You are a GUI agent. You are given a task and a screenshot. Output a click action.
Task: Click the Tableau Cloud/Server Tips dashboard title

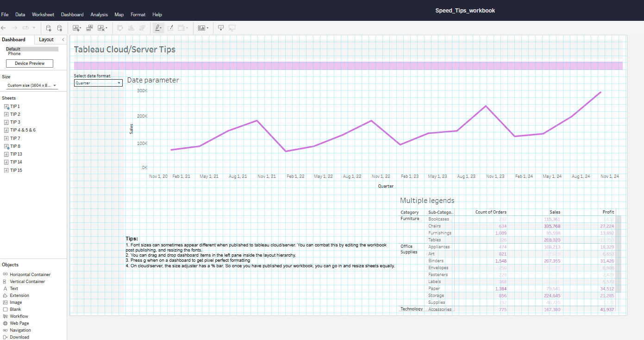(x=125, y=49)
